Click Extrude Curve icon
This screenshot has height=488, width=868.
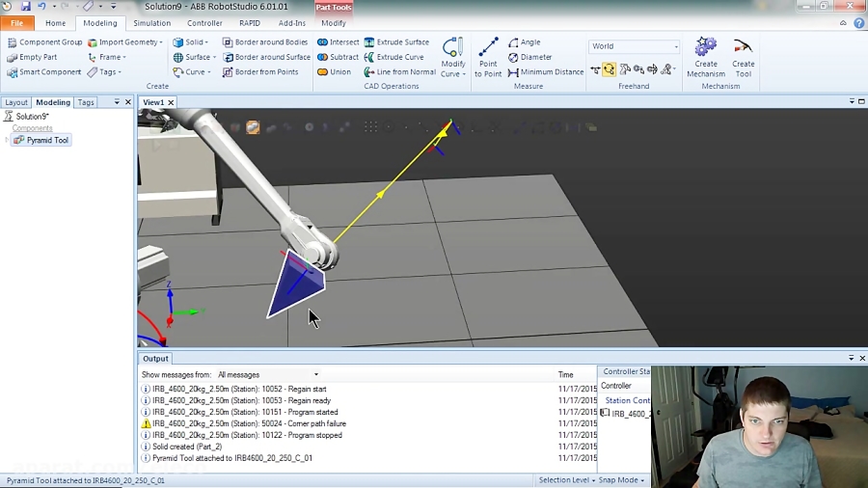[369, 57]
